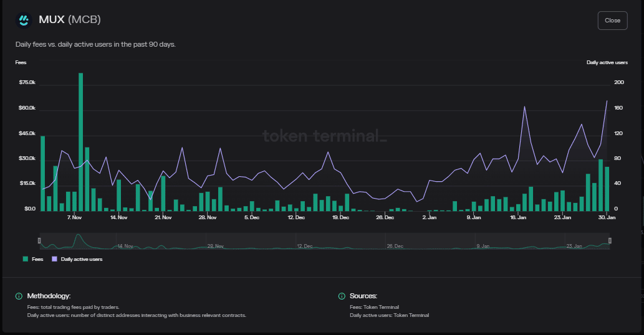The height and width of the screenshot is (335, 644).
Task: Toggle the Fees legend series
Action: [x=33, y=259]
